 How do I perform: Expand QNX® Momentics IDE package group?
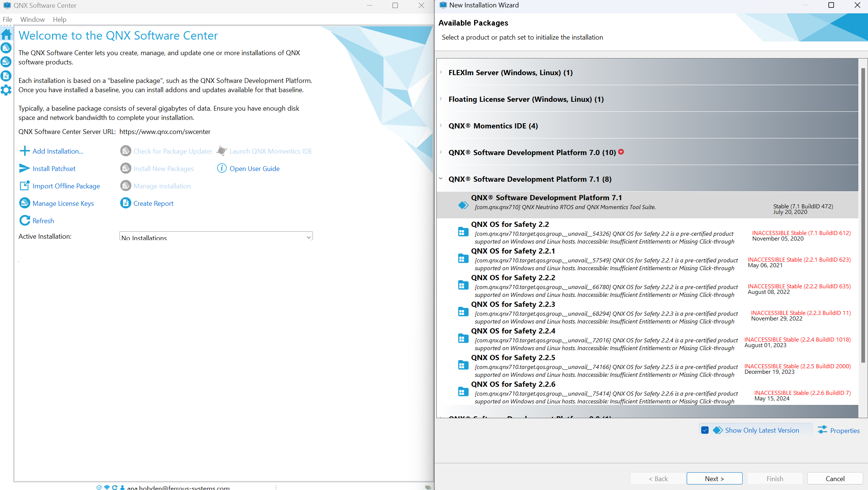coord(441,125)
